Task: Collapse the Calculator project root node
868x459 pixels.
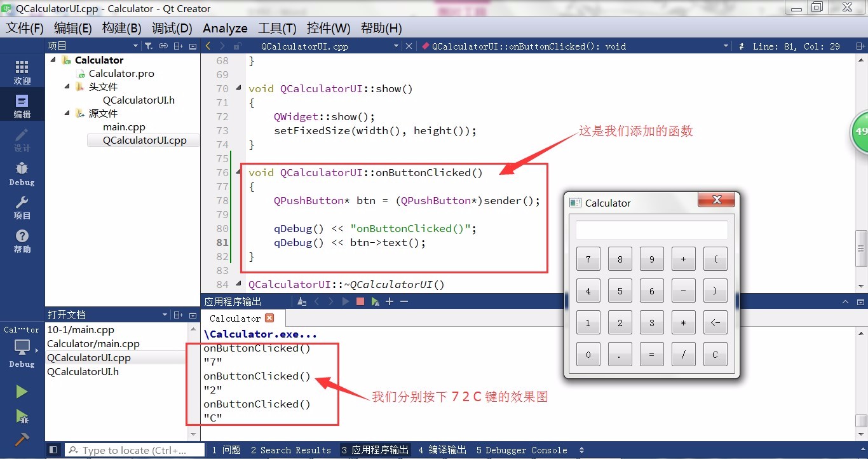Action: pos(53,60)
